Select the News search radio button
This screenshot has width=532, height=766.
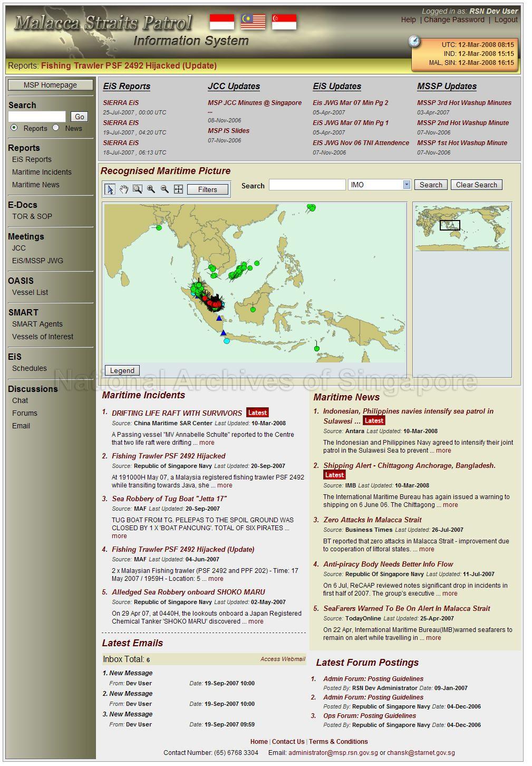[x=56, y=128]
